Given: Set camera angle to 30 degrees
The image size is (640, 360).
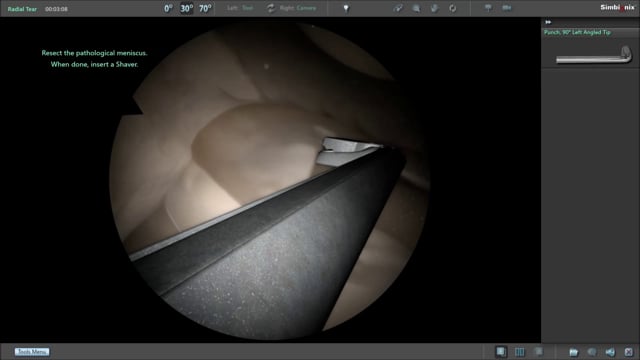Looking at the screenshot, I should click(187, 8).
